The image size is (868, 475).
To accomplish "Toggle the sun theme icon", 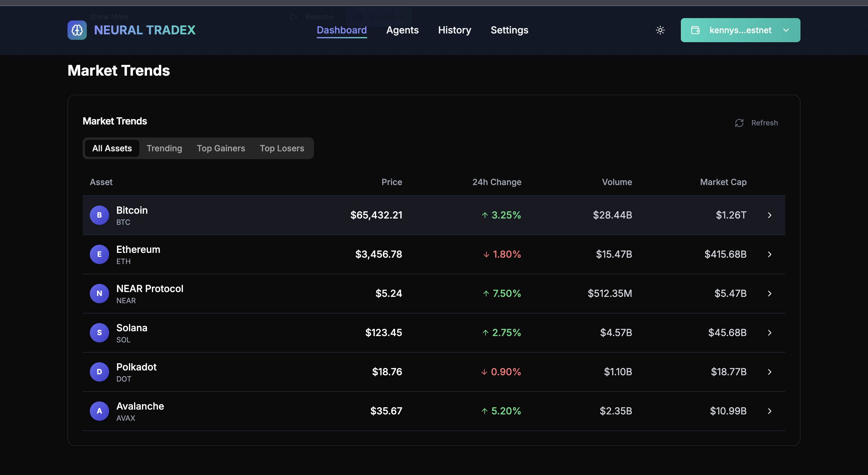I will [660, 30].
